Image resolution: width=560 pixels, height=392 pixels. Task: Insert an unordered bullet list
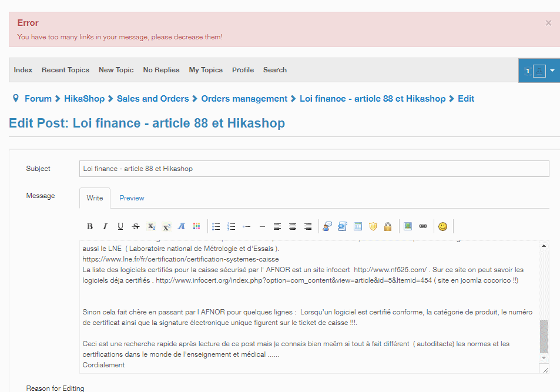[216, 226]
